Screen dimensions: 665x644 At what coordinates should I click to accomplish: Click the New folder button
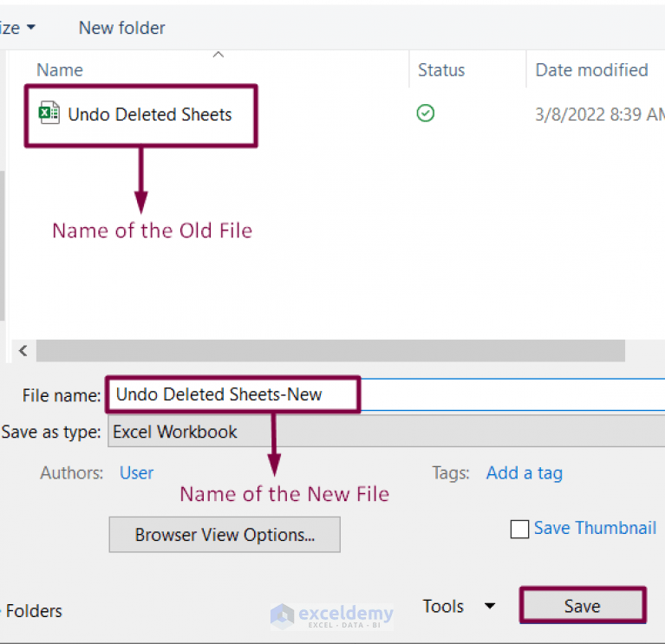coord(122,28)
